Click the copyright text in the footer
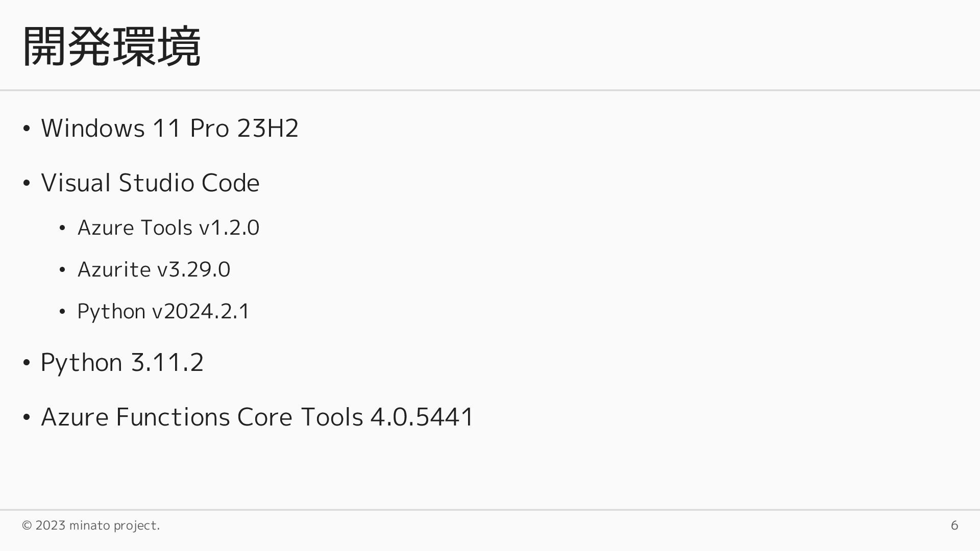The width and height of the screenshot is (980, 551). [91, 525]
